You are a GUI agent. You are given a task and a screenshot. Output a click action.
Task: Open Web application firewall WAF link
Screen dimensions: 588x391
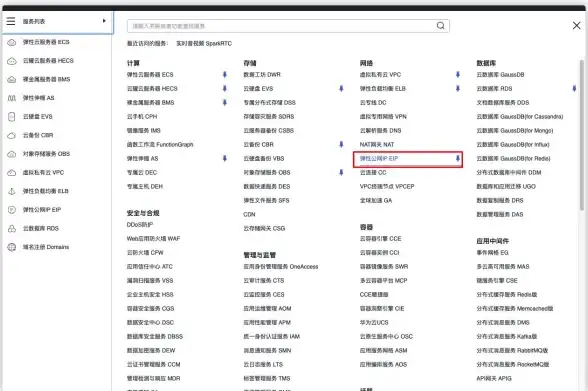tap(153, 238)
